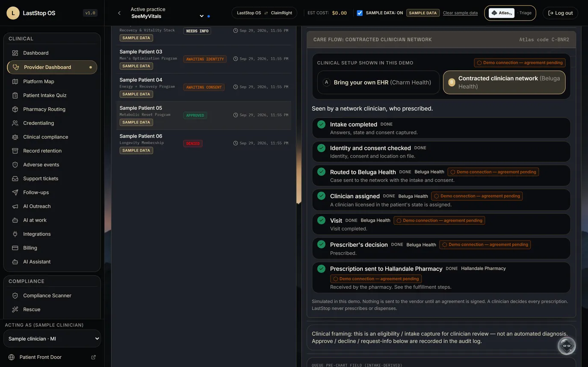This screenshot has width=588, height=367.
Task: Select the AI at work robot icon
Action: [15, 220]
